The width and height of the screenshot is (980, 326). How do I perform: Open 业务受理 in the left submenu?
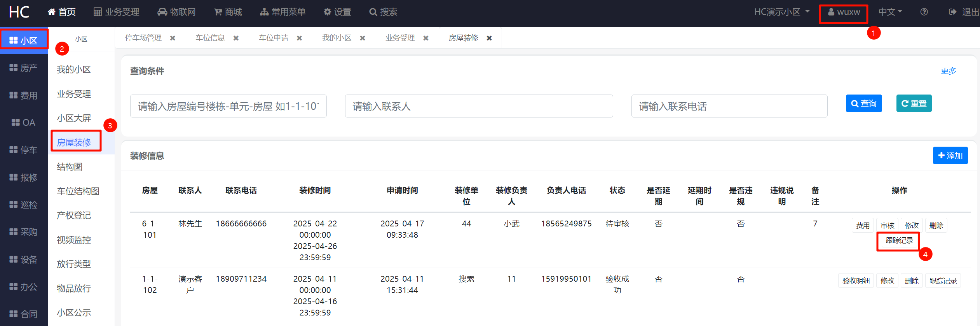[74, 94]
